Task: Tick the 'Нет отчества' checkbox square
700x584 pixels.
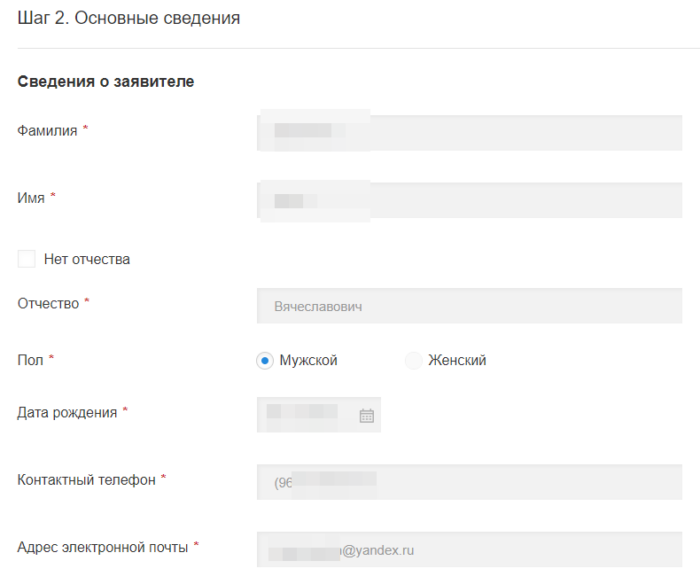Action: click(27, 259)
